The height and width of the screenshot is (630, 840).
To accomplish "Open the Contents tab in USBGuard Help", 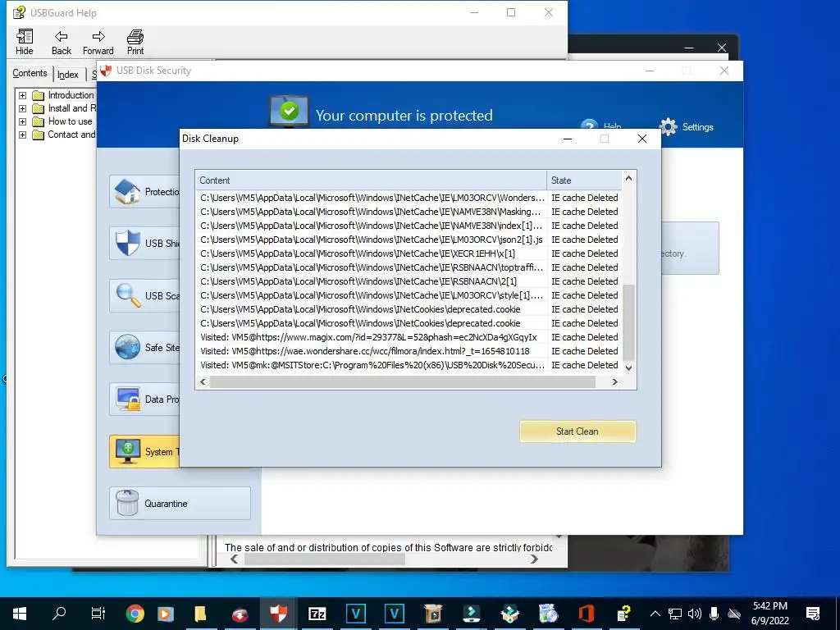I will point(30,73).
